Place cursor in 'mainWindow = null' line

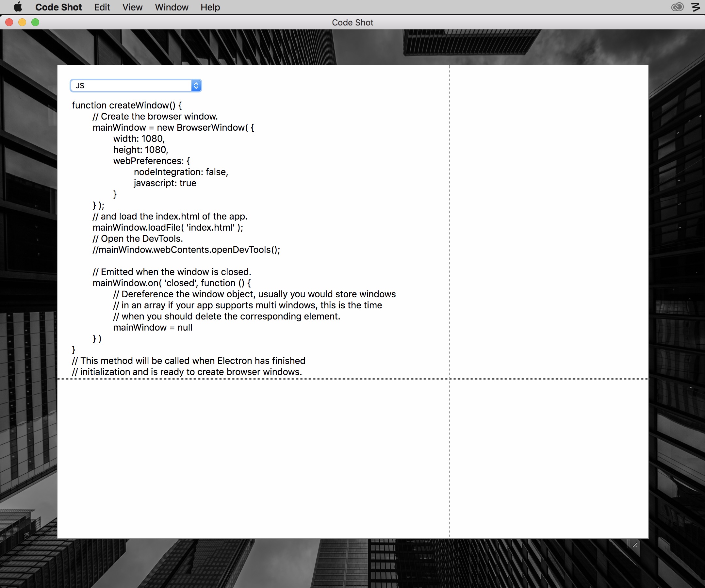[x=153, y=328]
